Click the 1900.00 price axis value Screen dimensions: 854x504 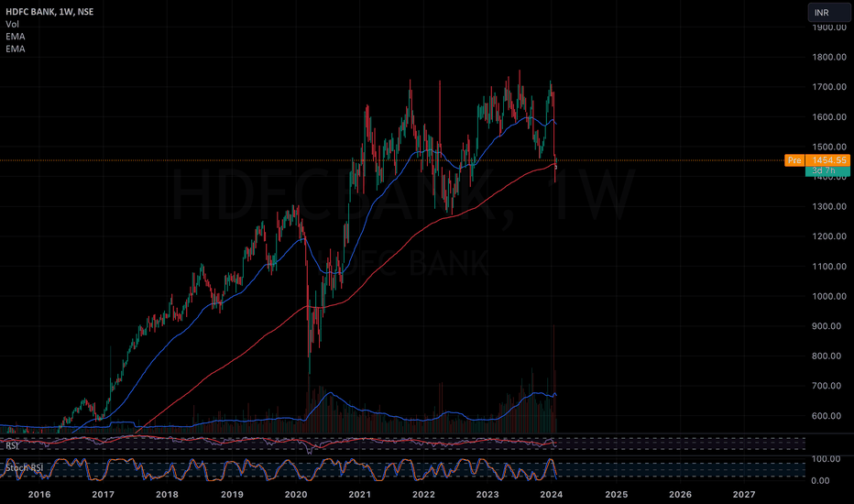pyautogui.click(x=829, y=27)
